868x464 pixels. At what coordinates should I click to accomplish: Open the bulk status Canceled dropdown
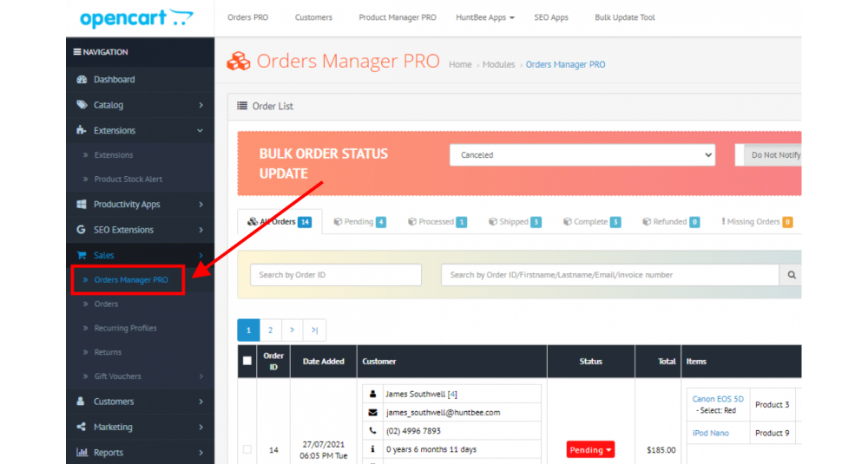[582, 155]
